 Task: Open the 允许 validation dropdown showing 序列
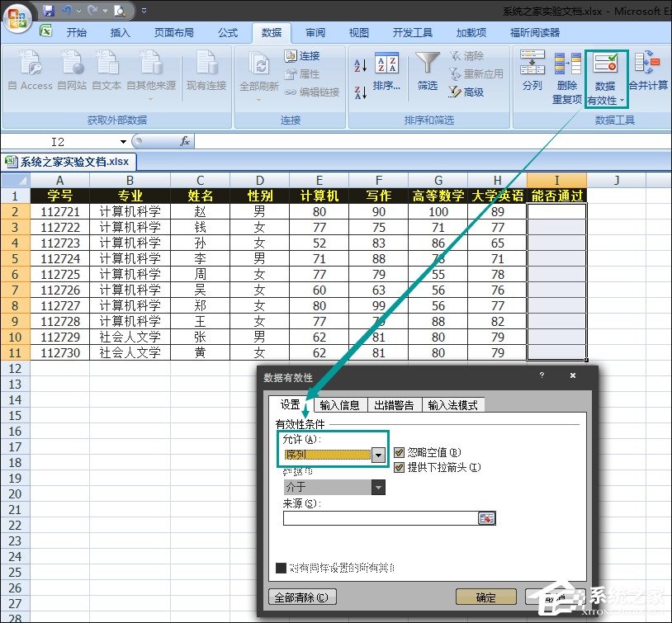click(x=379, y=454)
